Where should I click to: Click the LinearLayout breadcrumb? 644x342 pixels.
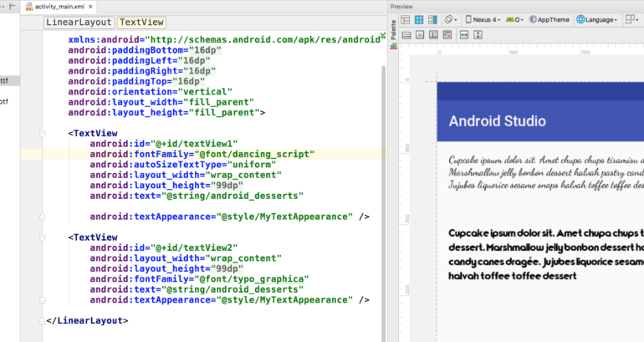pos(79,23)
